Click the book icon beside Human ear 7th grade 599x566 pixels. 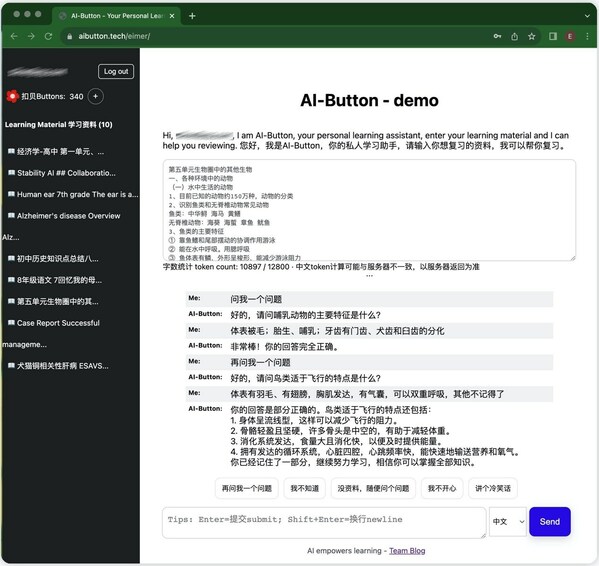click(x=11, y=194)
